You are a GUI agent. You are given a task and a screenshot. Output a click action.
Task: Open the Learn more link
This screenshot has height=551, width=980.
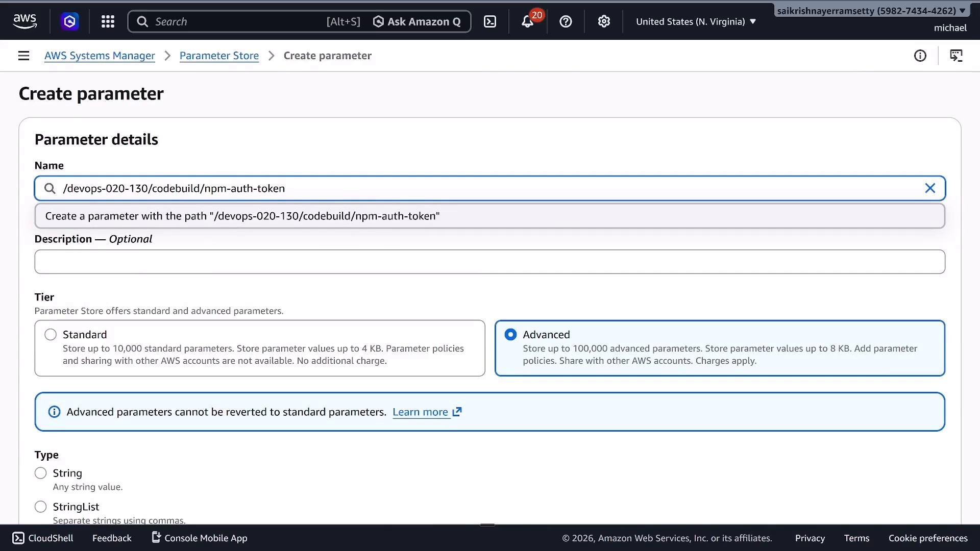[x=420, y=412]
